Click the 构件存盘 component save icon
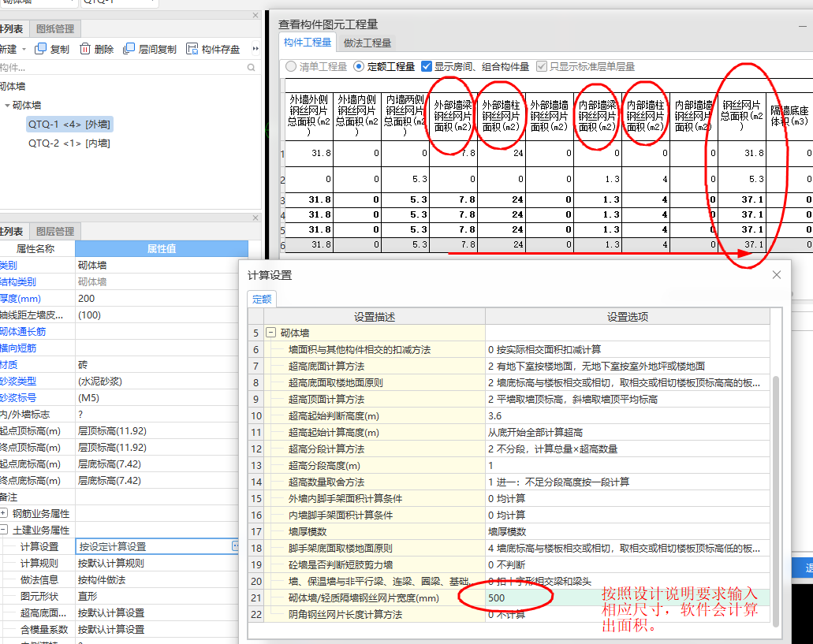This screenshot has width=813, height=644. [191, 49]
